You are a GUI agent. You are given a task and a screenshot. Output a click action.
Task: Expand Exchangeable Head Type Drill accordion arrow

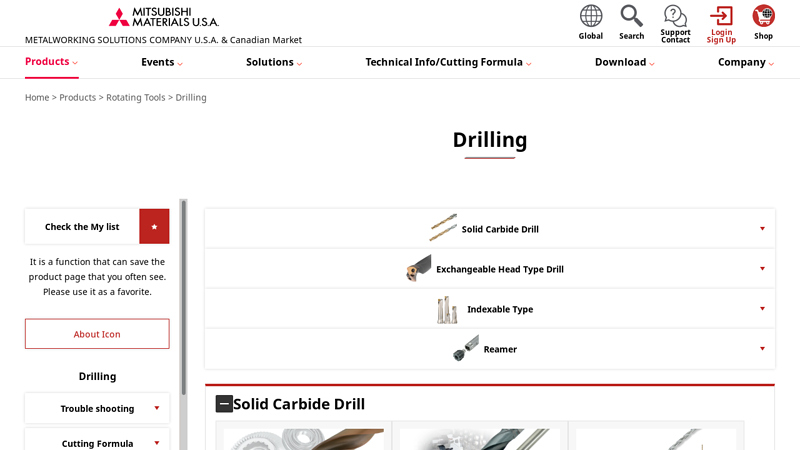point(762,268)
